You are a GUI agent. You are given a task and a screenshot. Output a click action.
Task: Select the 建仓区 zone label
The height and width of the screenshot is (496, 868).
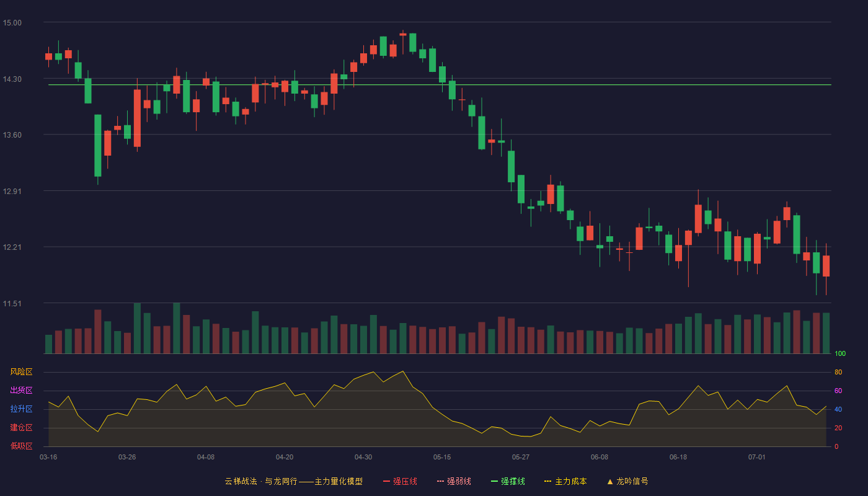pos(21,428)
